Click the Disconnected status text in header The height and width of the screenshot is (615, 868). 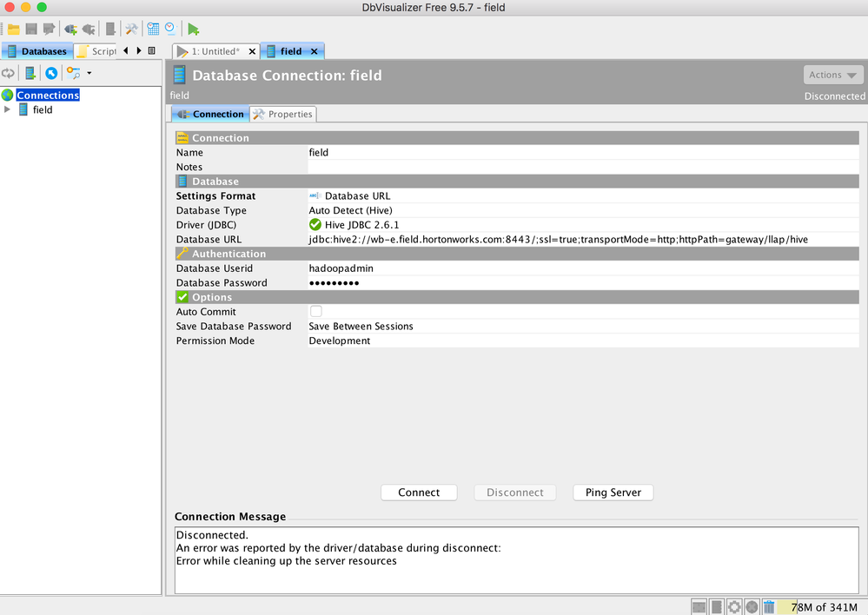[834, 96]
